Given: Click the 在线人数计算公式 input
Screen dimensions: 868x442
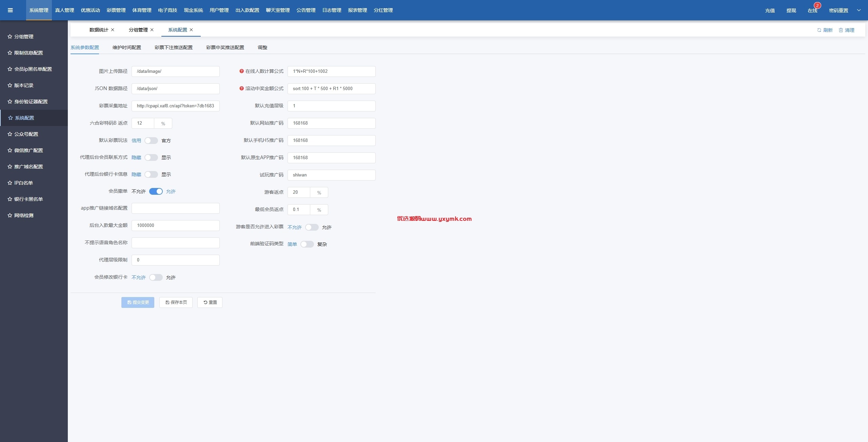Looking at the screenshot, I should point(332,71).
